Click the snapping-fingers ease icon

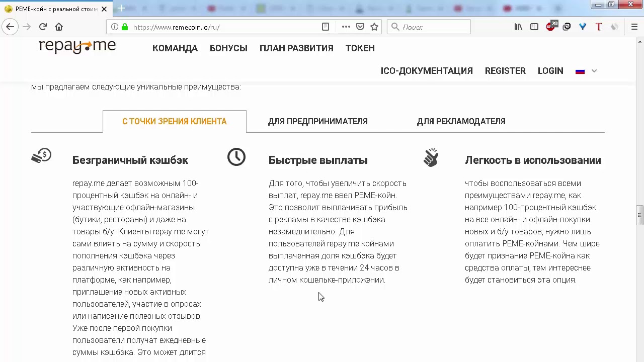431,157
